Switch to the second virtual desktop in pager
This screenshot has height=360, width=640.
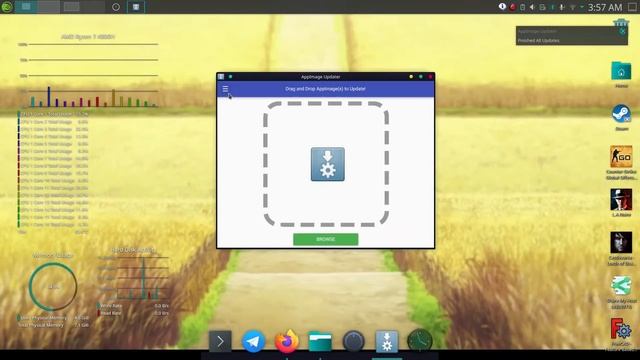tap(49, 7)
